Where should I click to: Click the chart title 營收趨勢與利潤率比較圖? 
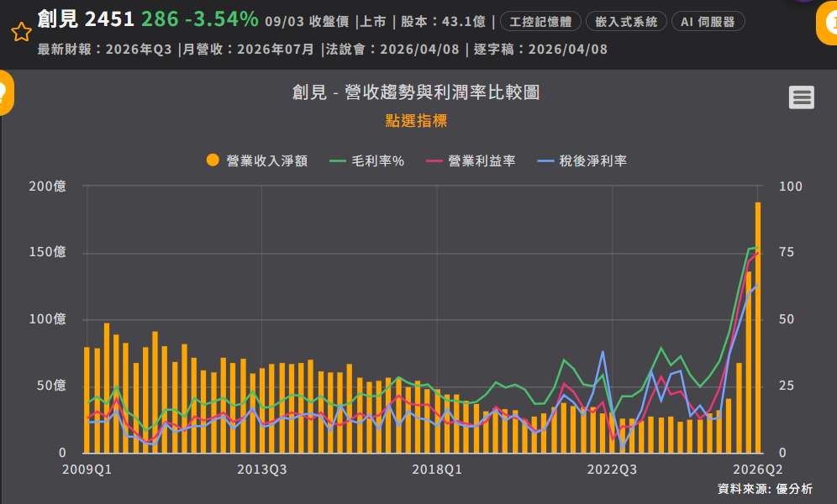(416, 92)
